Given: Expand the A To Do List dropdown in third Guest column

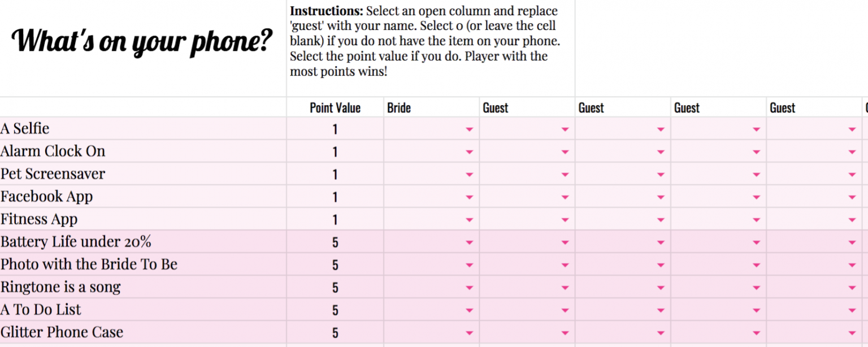Looking at the screenshot, I should point(757,309).
